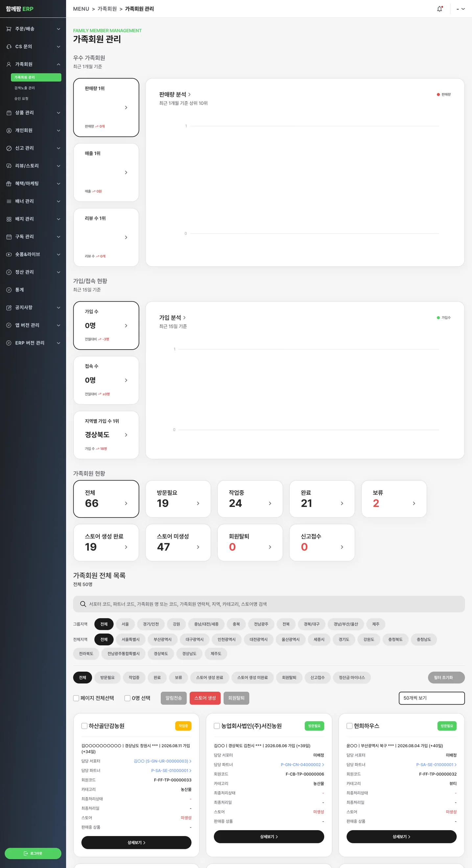The height and width of the screenshot is (868, 472).
Task: Open 상세보기 for 하산골감농원
Action: pos(136,842)
